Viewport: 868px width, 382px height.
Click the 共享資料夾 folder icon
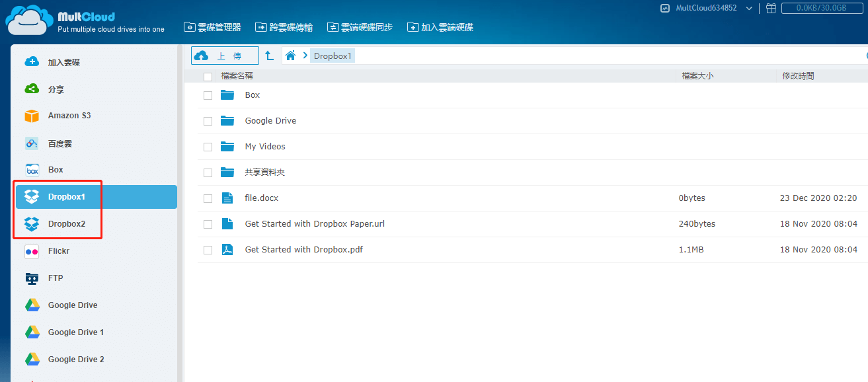click(227, 172)
